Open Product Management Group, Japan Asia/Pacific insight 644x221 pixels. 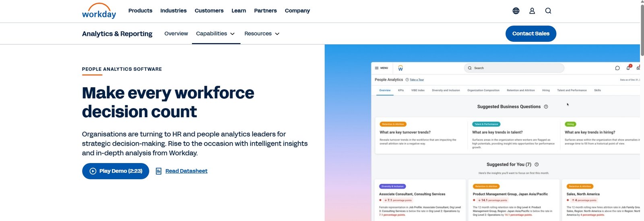[x=514, y=200]
